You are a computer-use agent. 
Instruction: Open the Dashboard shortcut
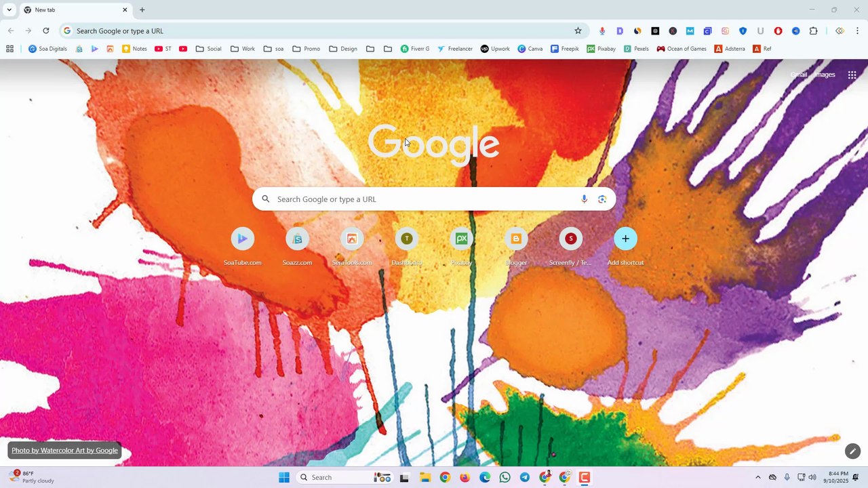tap(407, 247)
